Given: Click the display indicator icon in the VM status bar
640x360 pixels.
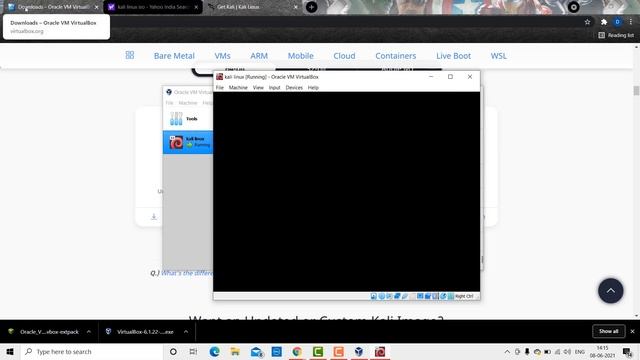Looking at the screenshot, I should coord(420,296).
